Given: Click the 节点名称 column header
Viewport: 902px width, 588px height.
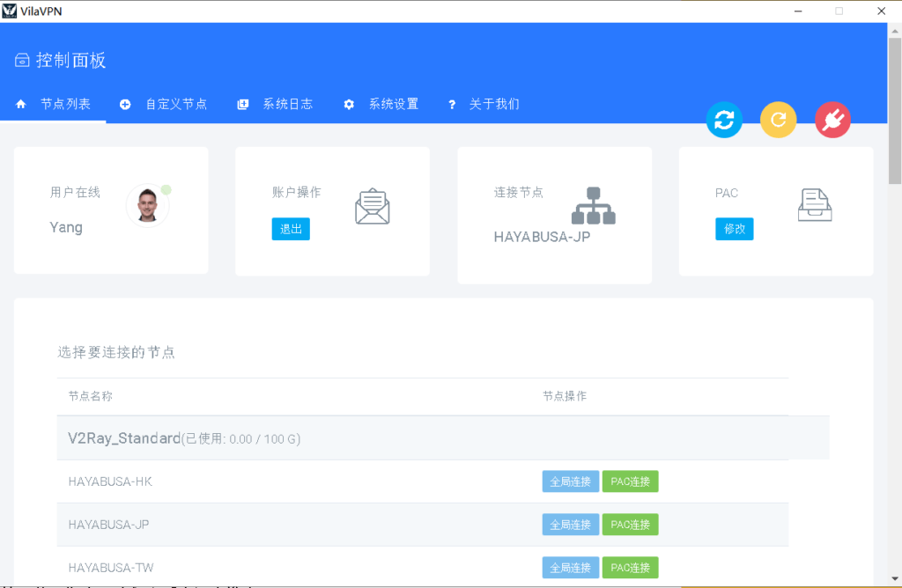Looking at the screenshot, I should tap(91, 396).
